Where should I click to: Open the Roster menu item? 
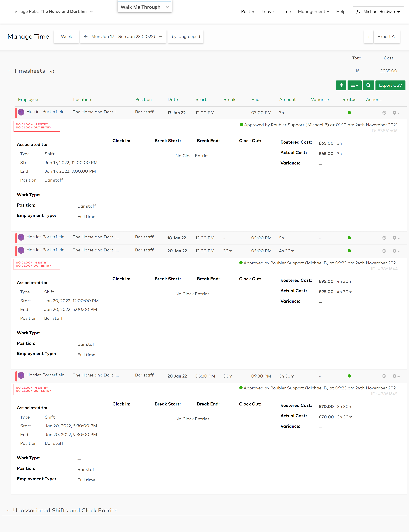click(248, 12)
